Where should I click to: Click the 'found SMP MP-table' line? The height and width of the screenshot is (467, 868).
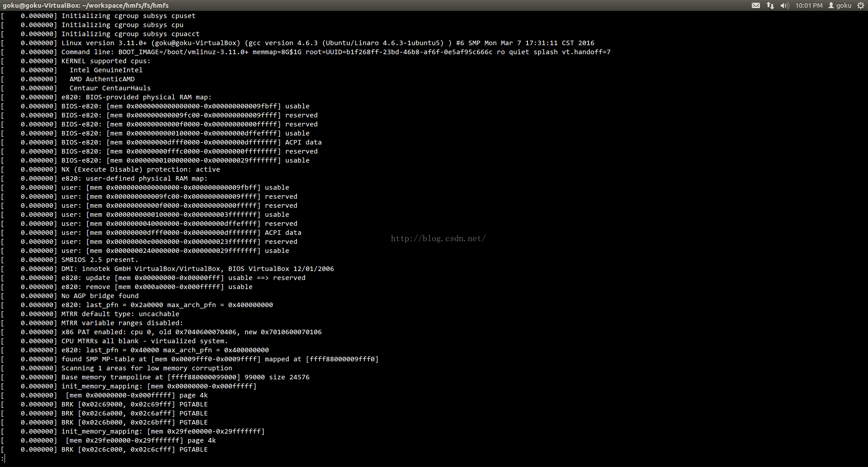click(x=190, y=359)
